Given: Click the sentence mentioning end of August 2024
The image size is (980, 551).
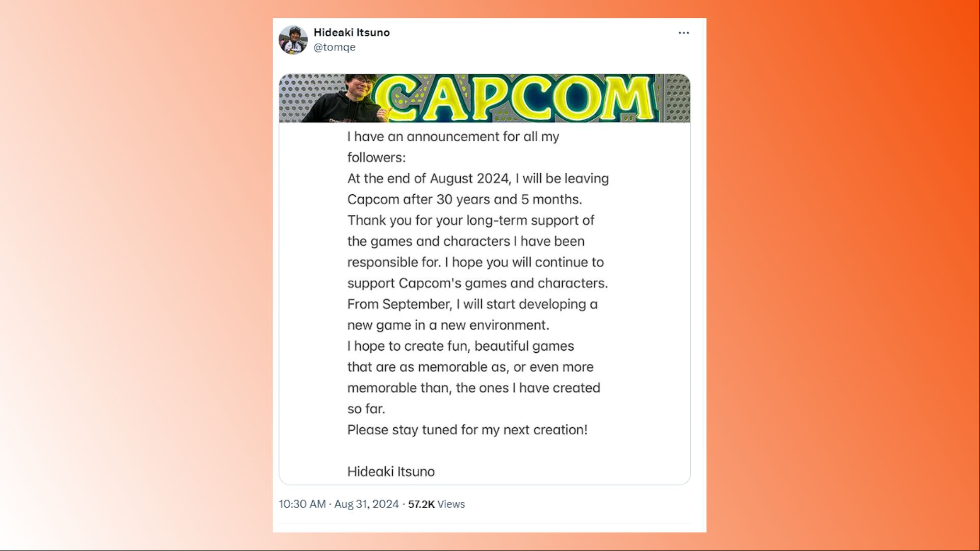Looking at the screenshot, I should click(x=478, y=178).
